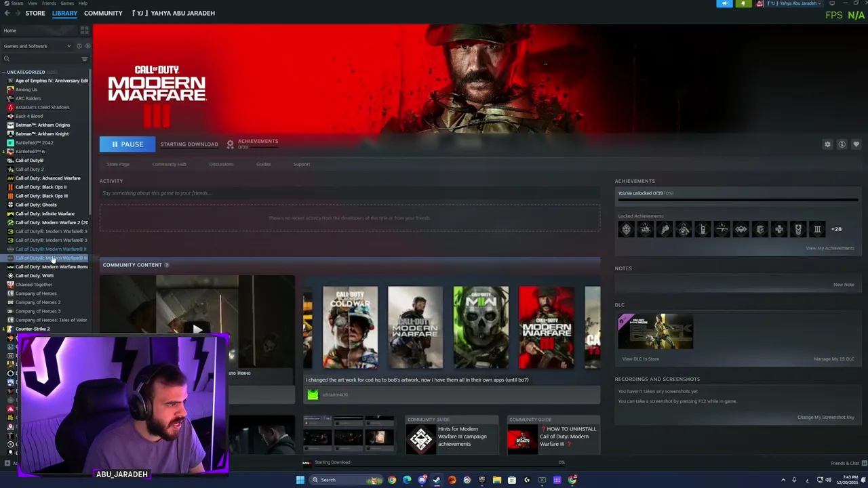Click the Steam icon in the taskbar
This screenshot has width=868, height=488.
point(437,480)
